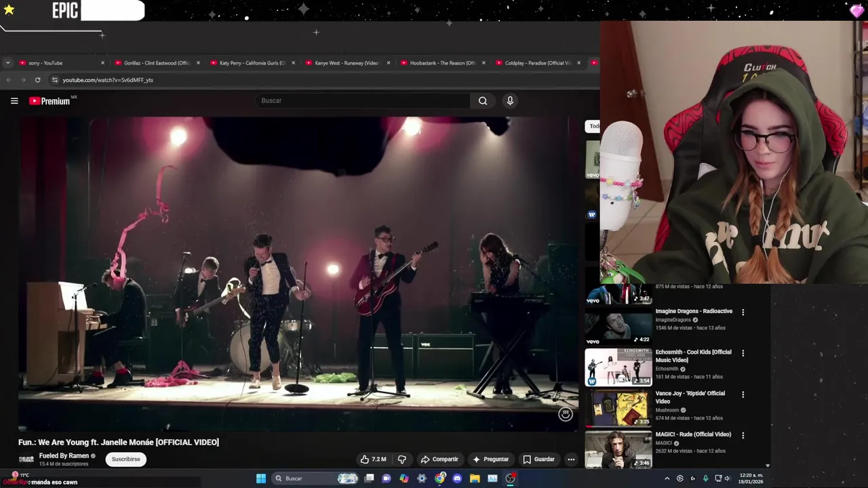
Task: Open Copilot from the taskbar
Action: point(404,479)
